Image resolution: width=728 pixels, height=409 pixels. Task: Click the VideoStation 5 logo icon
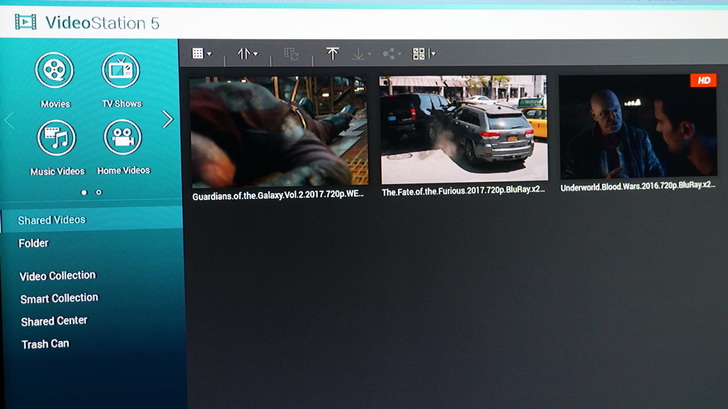[25, 22]
